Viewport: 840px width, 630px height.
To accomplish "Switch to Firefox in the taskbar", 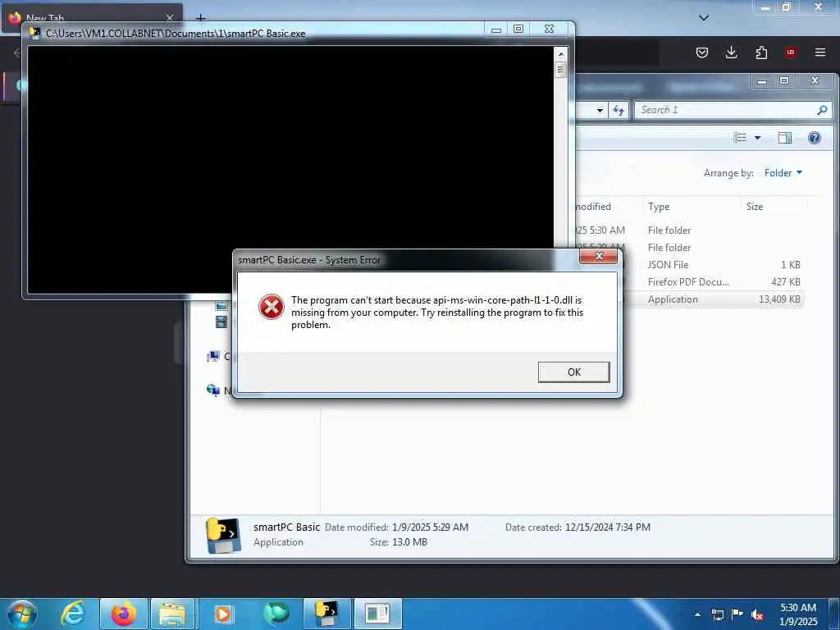I will (x=123, y=614).
